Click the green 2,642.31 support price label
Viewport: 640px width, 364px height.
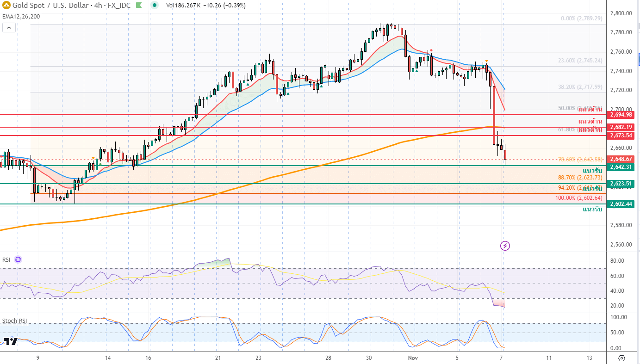coord(622,167)
